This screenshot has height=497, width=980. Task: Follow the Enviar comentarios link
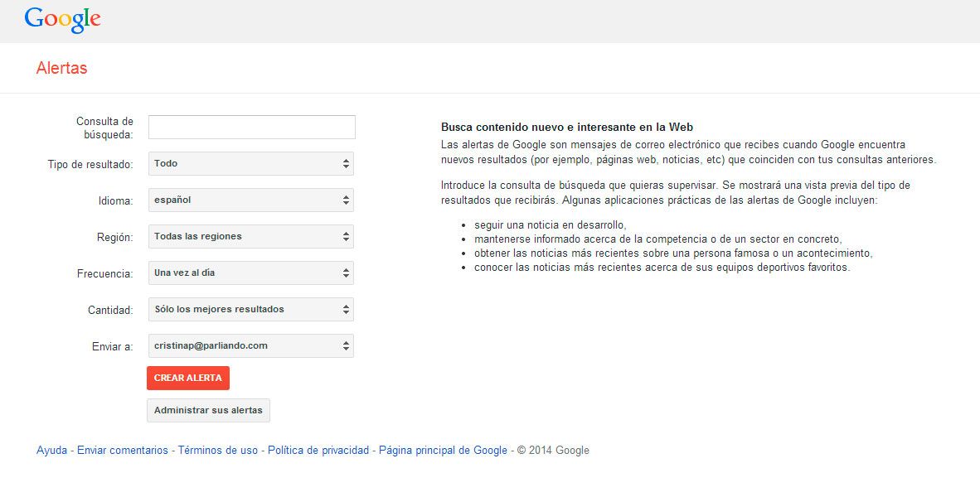[123, 451]
